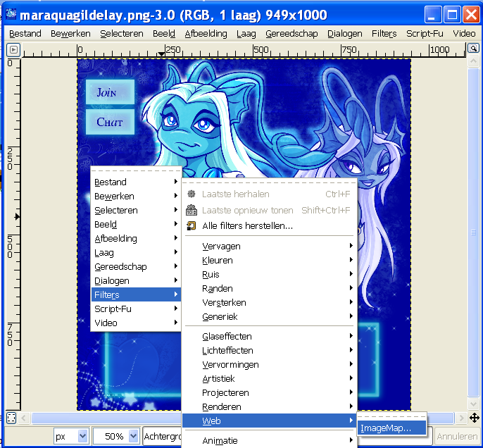The image size is (483, 448).
Task: Click the tear-off dashed line of Filters submenu
Action: click(x=269, y=182)
